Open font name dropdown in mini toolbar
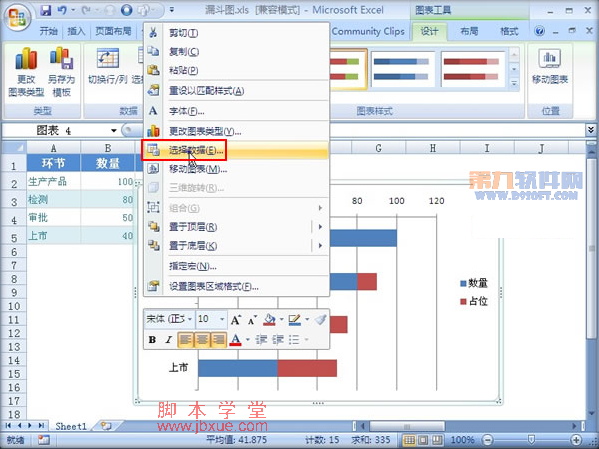 tap(190, 319)
